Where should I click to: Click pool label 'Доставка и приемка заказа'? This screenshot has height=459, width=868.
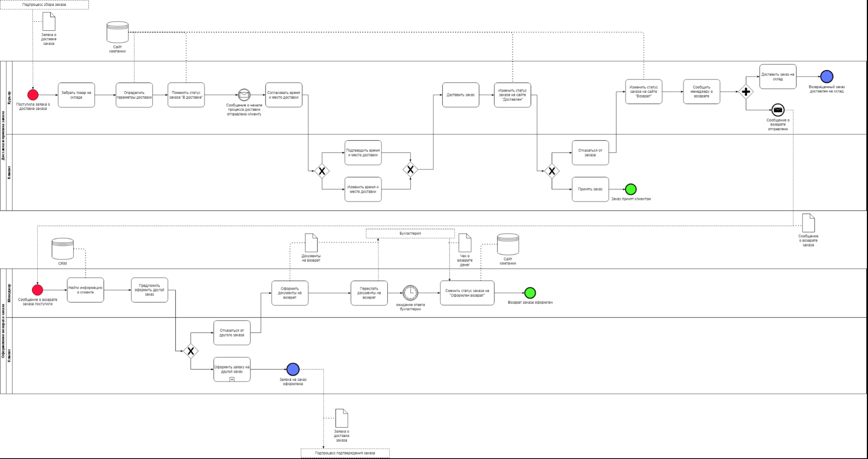[x=3, y=136]
